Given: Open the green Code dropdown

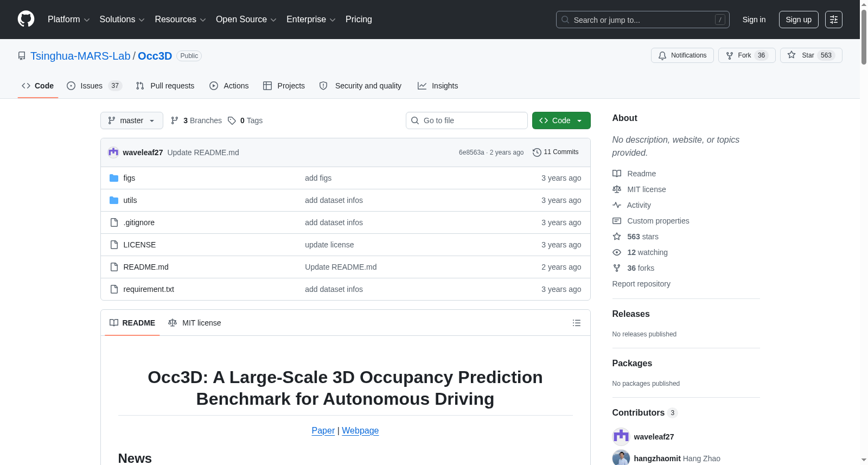Looking at the screenshot, I should click(x=561, y=120).
